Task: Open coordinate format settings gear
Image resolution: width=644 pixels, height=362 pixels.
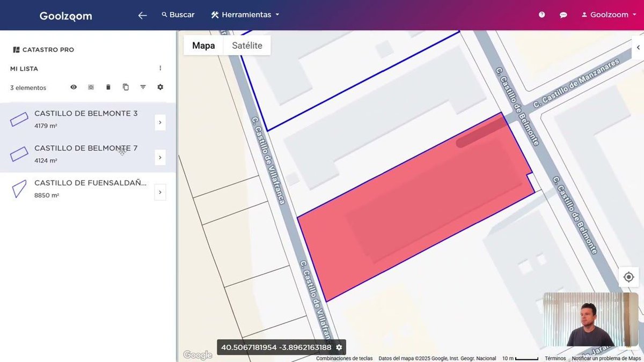Action: 339,348
